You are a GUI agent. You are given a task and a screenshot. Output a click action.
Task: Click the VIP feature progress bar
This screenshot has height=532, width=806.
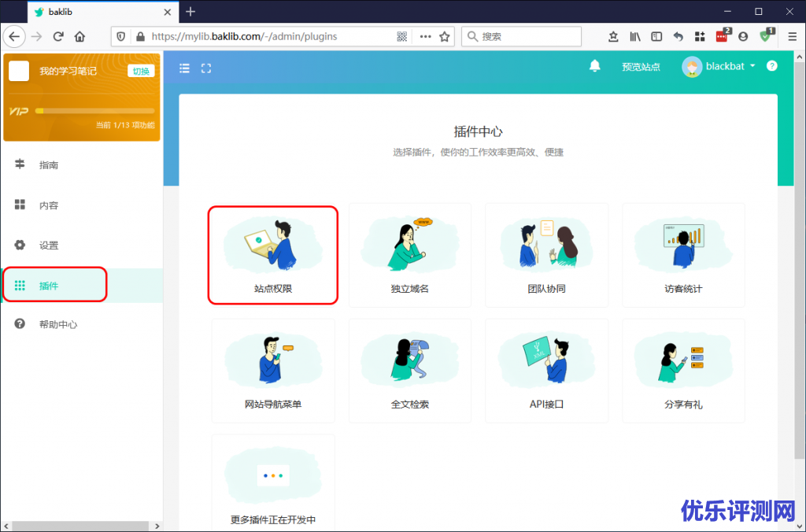(x=94, y=111)
